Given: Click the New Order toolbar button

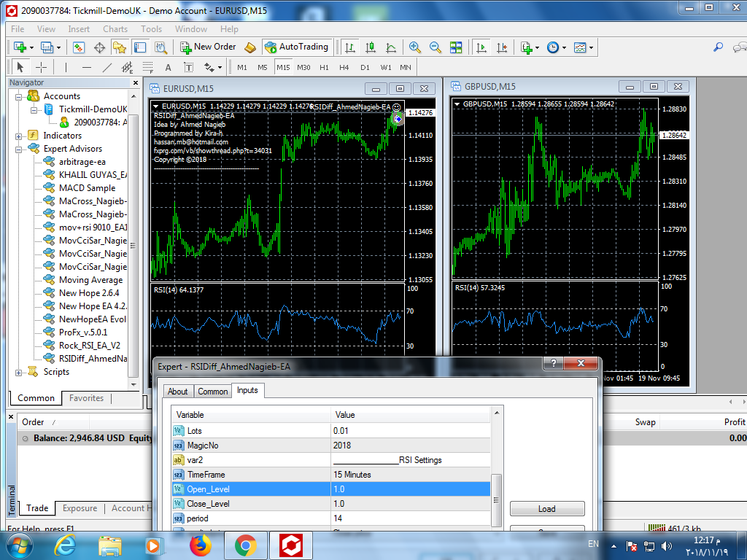Looking at the screenshot, I should (x=208, y=47).
